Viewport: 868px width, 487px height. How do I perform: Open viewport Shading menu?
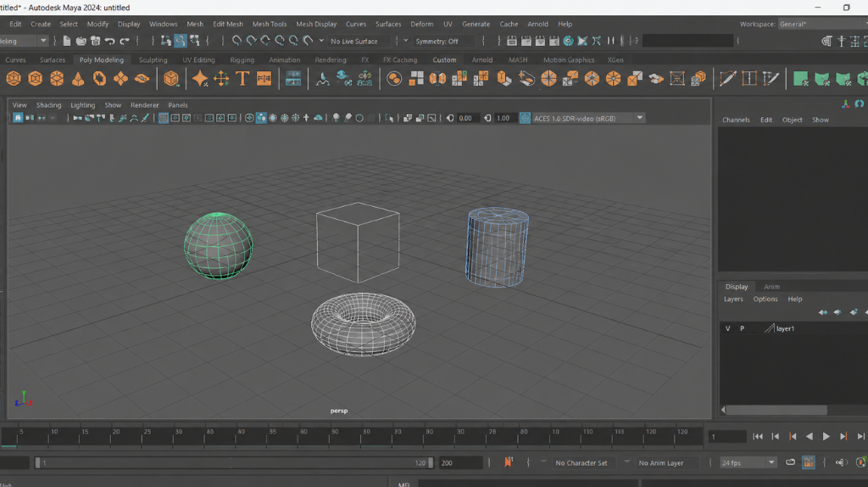(48, 104)
